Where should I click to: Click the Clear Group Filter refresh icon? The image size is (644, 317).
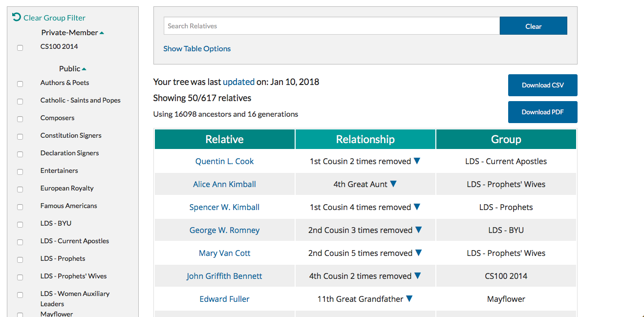[x=17, y=17]
